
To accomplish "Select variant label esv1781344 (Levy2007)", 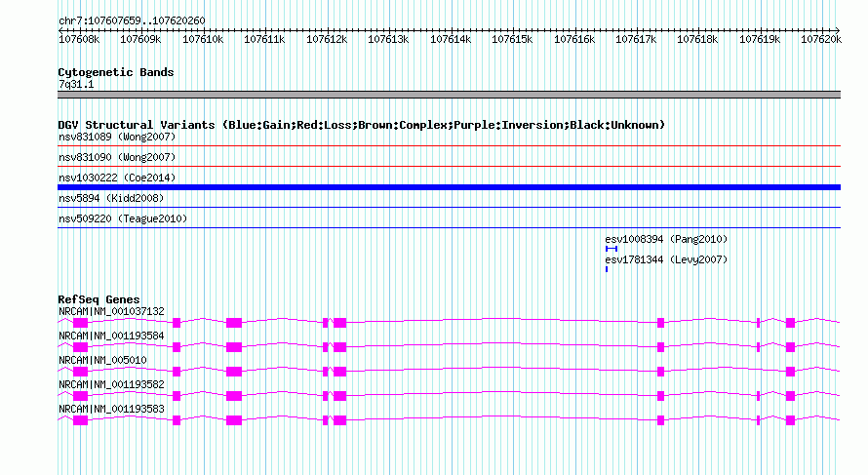I will (x=666, y=259).
